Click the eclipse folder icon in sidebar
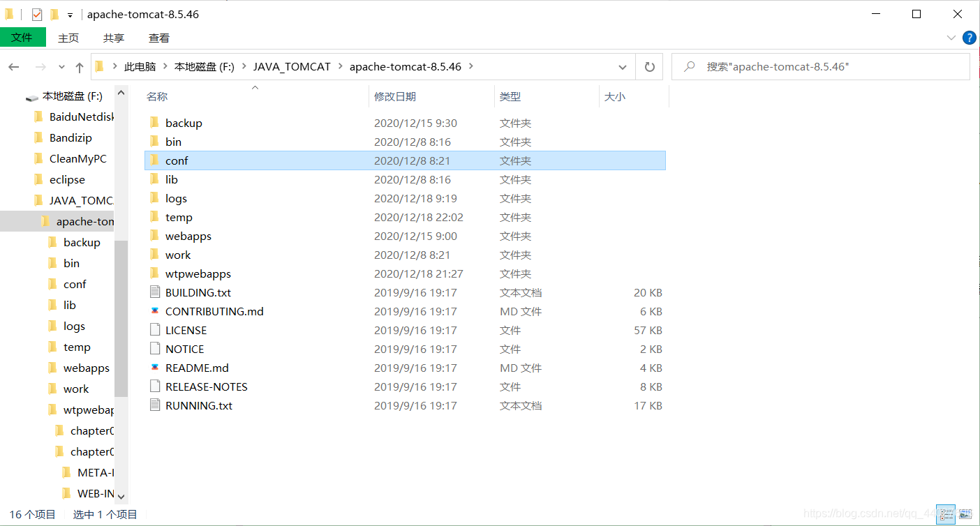 tap(38, 179)
